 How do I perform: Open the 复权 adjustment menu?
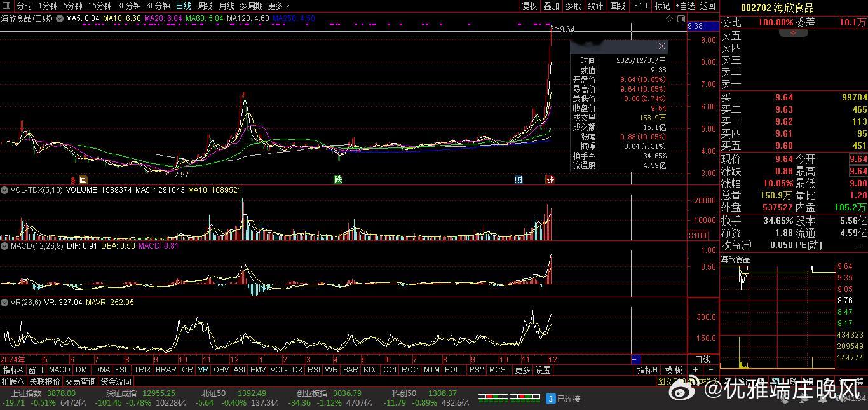pyautogui.click(x=529, y=6)
